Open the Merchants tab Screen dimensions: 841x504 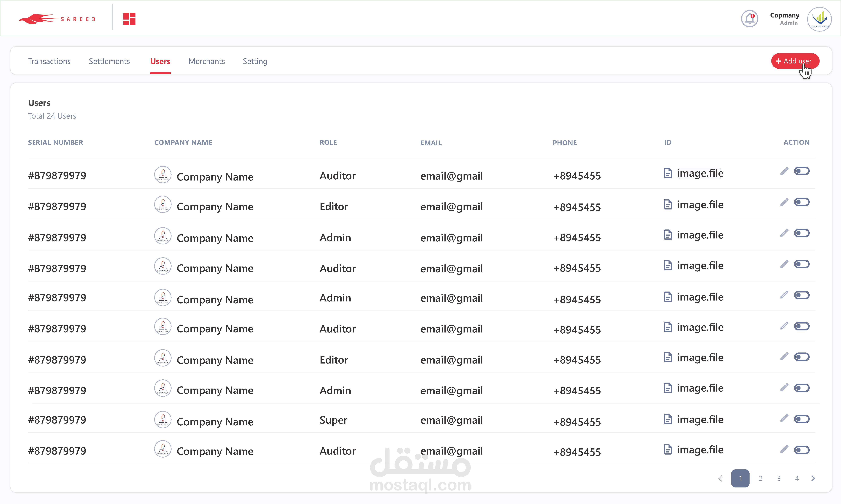click(207, 61)
